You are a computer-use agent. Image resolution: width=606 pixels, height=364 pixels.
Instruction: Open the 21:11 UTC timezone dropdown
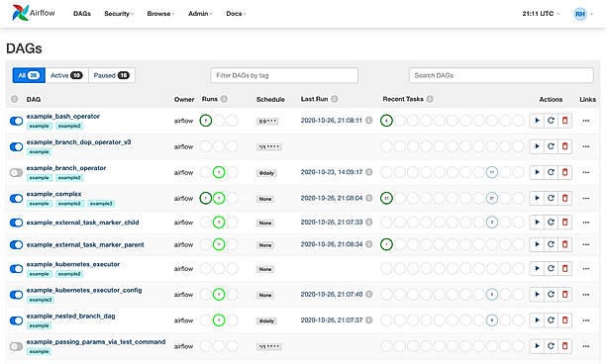pyautogui.click(x=541, y=14)
